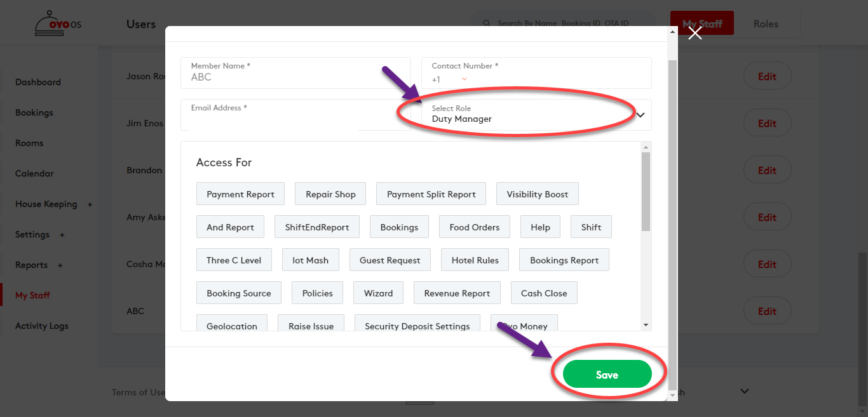Click the Access For scroll up arrow
868x417 pixels.
[x=646, y=147]
